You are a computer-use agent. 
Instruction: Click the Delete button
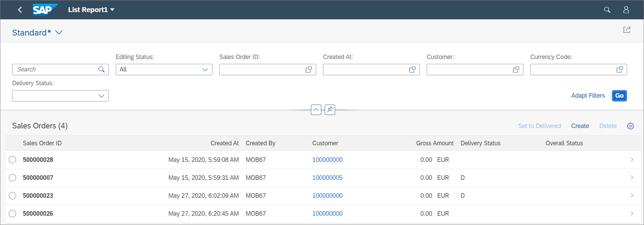(608, 126)
